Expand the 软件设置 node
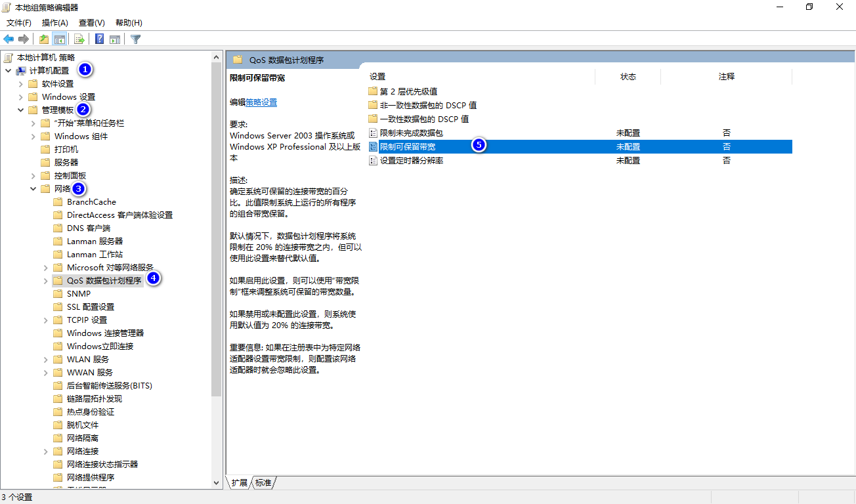Viewport: 856px width, 504px height. pos(20,83)
